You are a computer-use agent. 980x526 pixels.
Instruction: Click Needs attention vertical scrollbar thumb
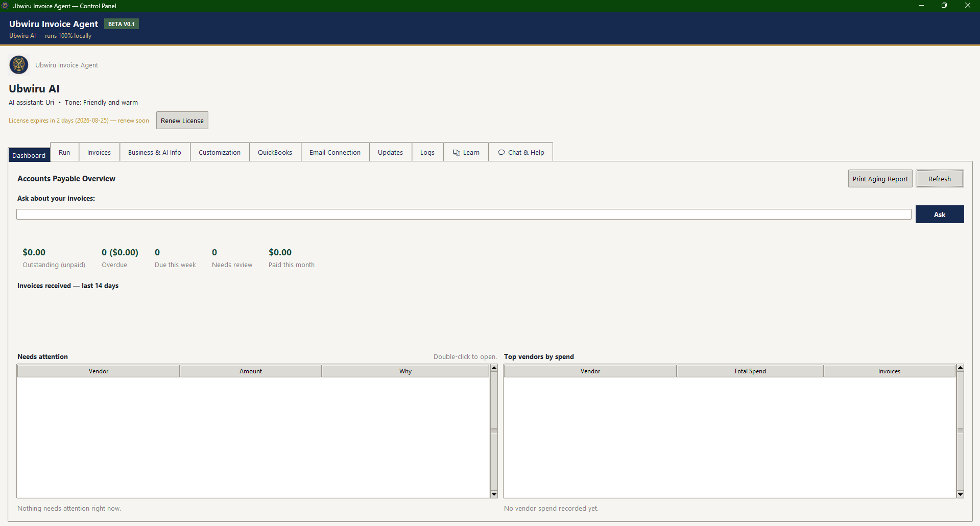coord(494,431)
